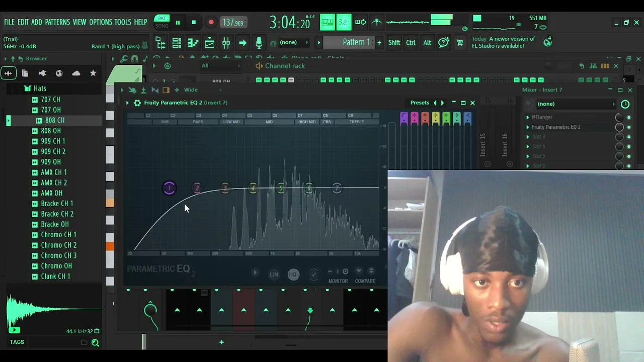Screen dimensions: 644x362
Task: Open the Piano roll from toolbar icon
Action: [x=193, y=43]
